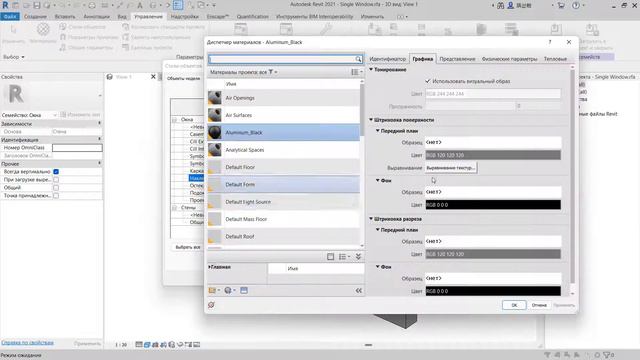Collapse 'Передний план' under cut pattern
The image size is (640, 360).
(x=378, y=230)
